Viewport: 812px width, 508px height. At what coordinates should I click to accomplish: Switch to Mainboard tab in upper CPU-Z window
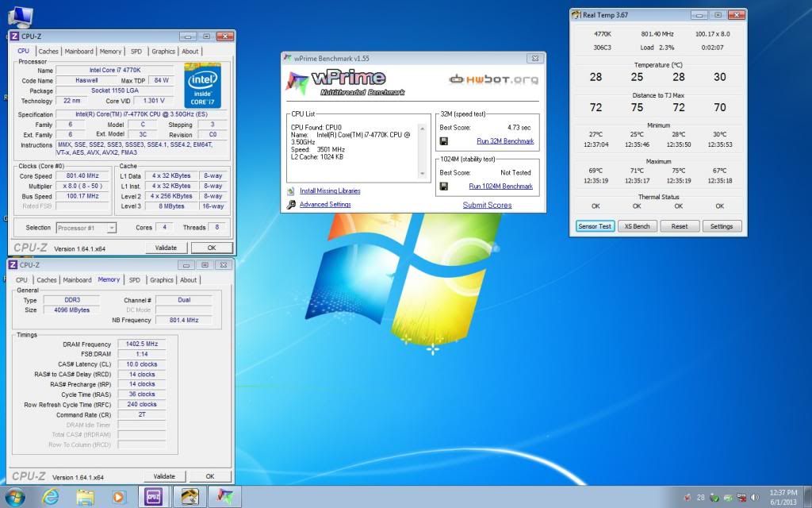pos(79,52)
